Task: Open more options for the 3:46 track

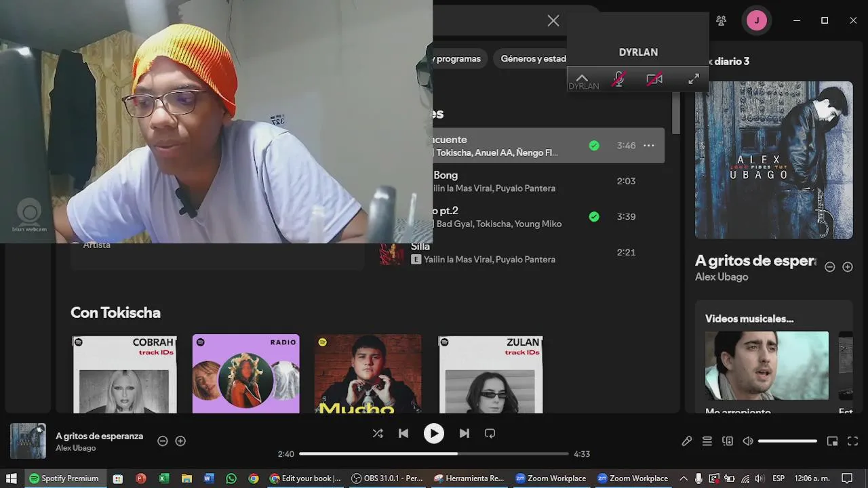Action: pos(649,145)
